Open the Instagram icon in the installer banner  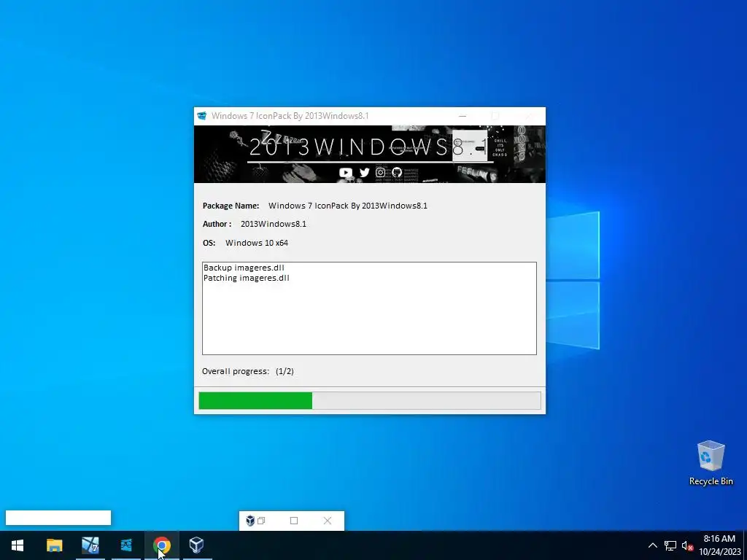(x=380, y=172)
